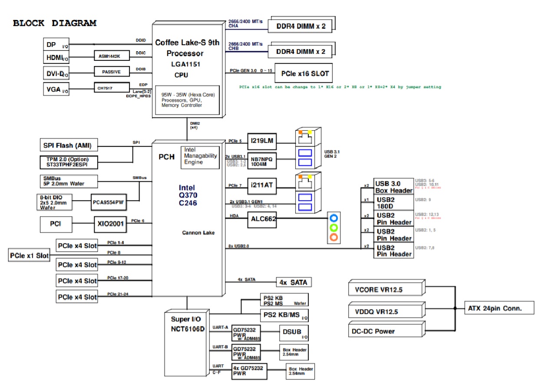The height and width of the screenshot is (392, 538).
Task: Select the ASM1442K chip block
Action: coord(112,56)
